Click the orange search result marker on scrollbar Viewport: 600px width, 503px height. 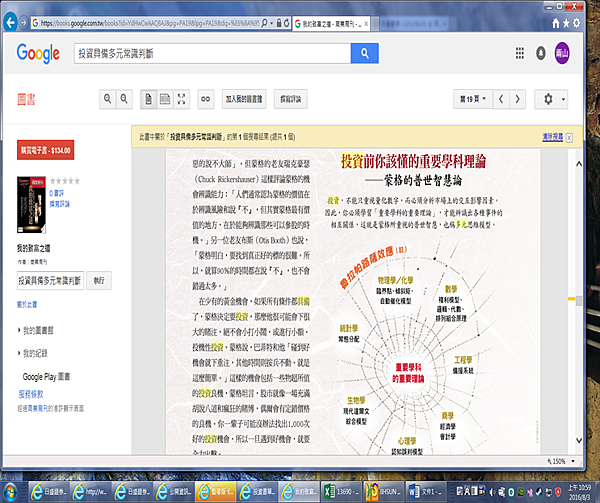click(x=572, y=298)
